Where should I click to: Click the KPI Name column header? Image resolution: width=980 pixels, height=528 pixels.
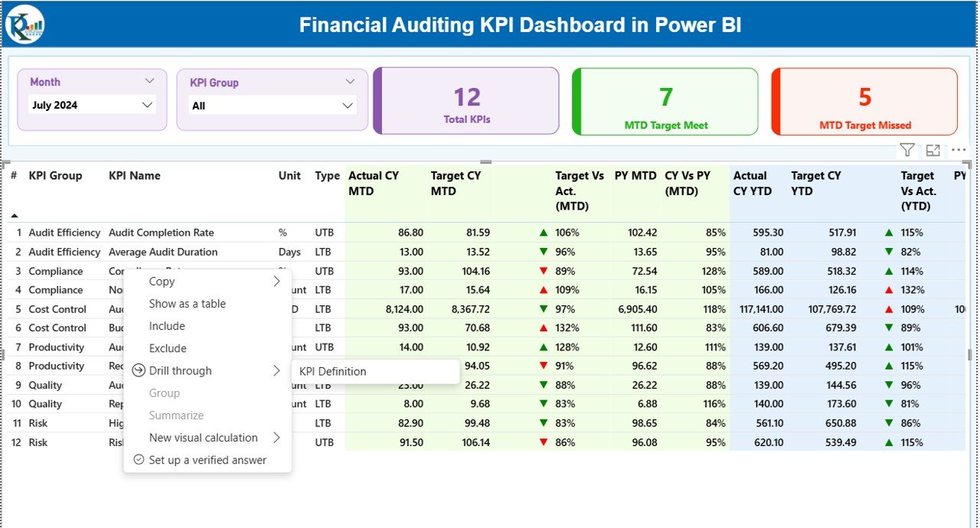coord(135,175)
